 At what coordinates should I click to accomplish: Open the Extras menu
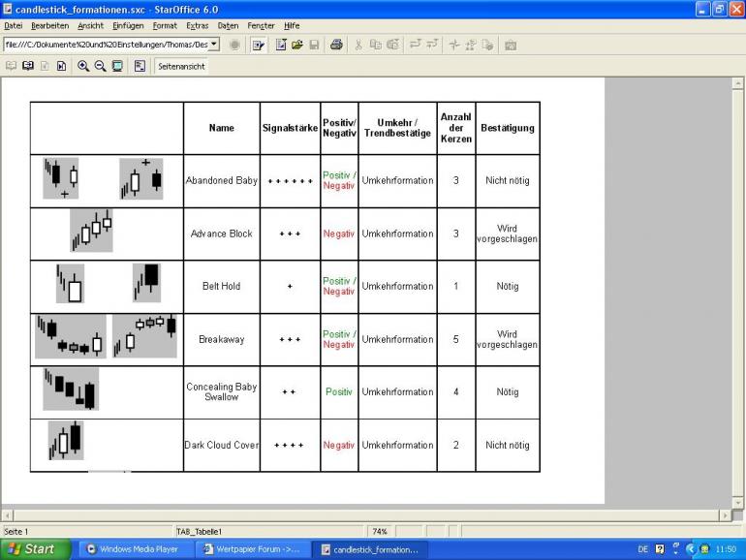pos(197,26)
